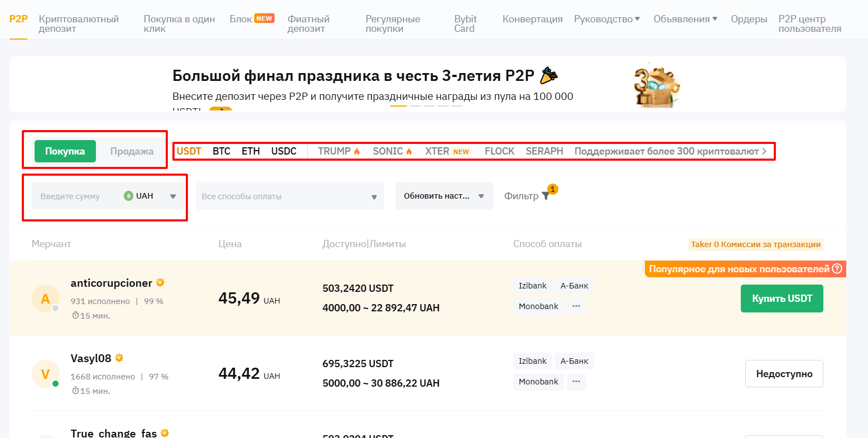Open merchant Vasyl08's profile
Viewport: 868px width, 438px height.
(x=91, y=358)
